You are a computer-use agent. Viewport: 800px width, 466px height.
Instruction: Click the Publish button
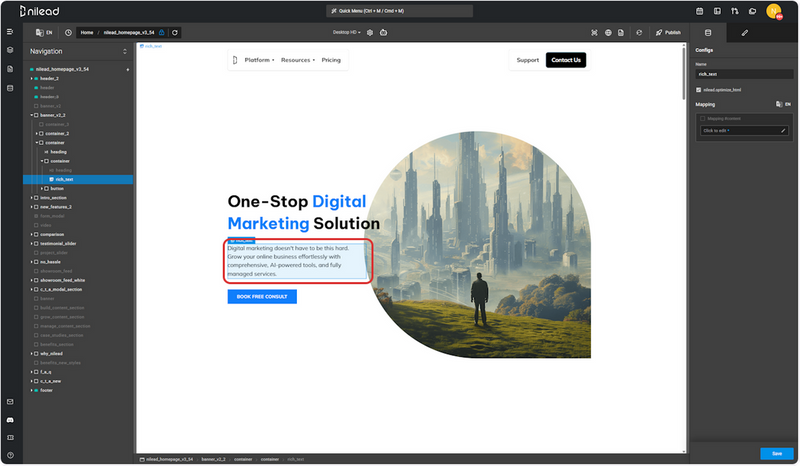668,33
